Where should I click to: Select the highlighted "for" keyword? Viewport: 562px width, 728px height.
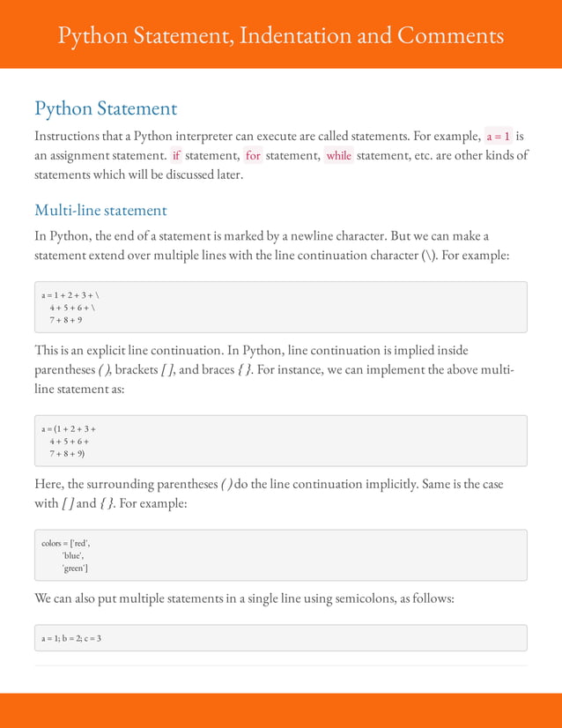tap(254, 156)
